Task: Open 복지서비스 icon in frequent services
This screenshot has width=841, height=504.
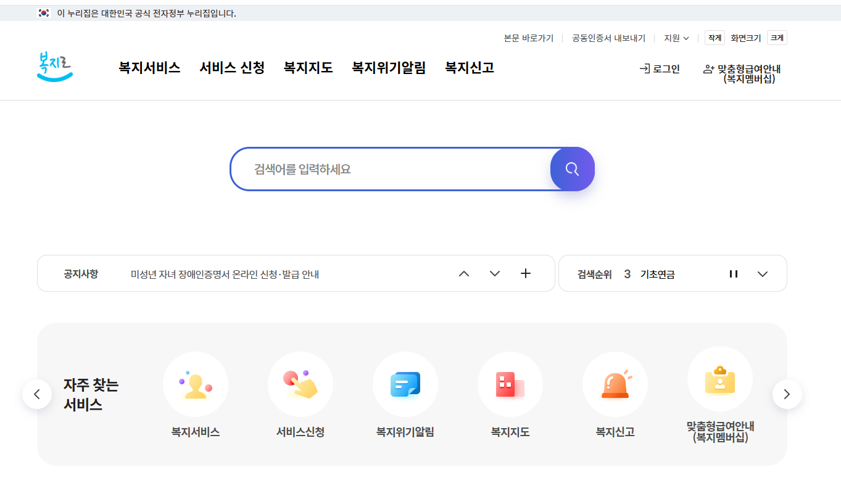Action: pos(196,384)
